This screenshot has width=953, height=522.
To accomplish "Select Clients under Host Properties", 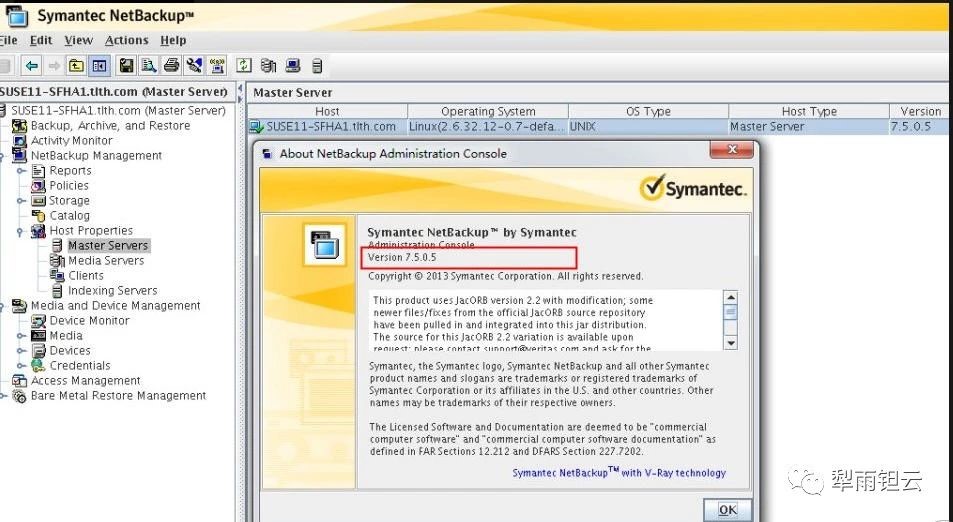I will click(x=86, y=275).
